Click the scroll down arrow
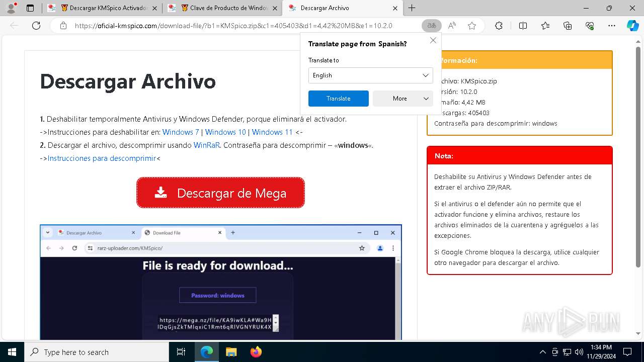 [638, 333]
